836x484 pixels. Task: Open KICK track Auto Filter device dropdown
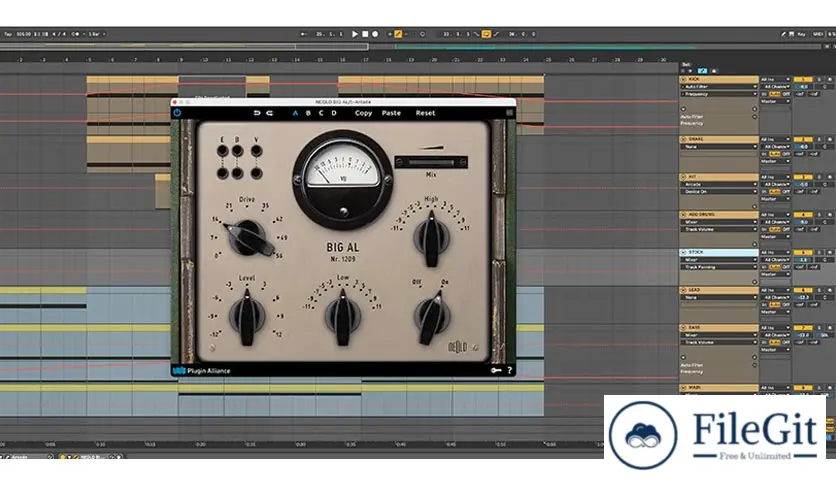pos(719,87)
